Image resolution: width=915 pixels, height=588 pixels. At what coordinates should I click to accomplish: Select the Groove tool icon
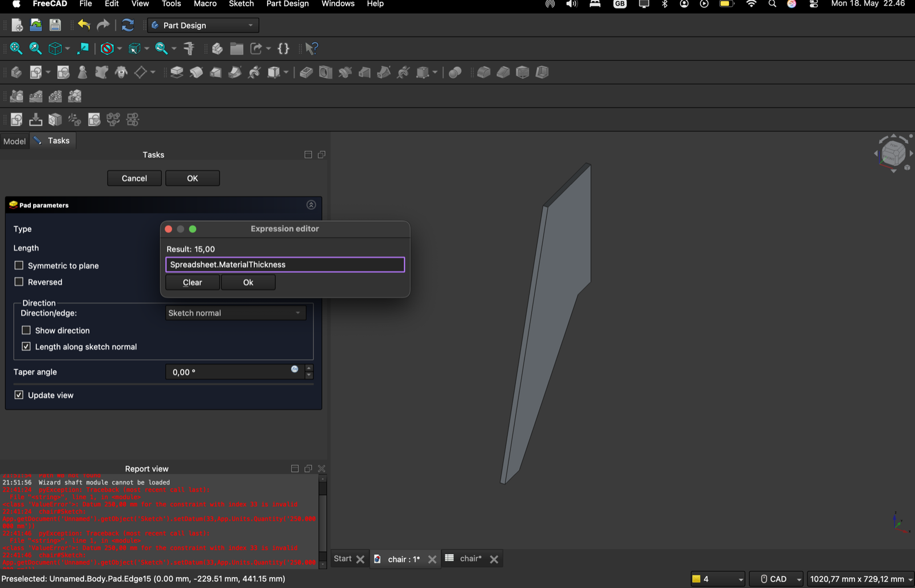pos(345,72)
